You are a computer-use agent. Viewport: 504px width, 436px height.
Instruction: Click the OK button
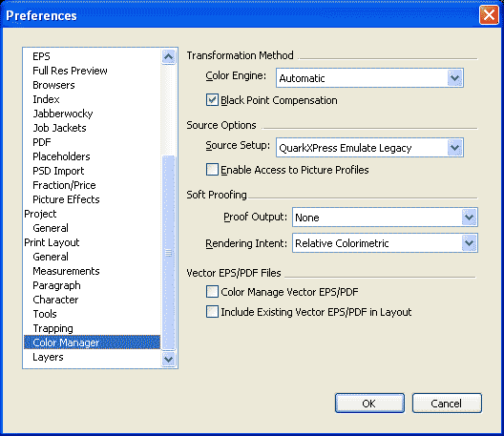pyautogui.click(x=369, y=404)
